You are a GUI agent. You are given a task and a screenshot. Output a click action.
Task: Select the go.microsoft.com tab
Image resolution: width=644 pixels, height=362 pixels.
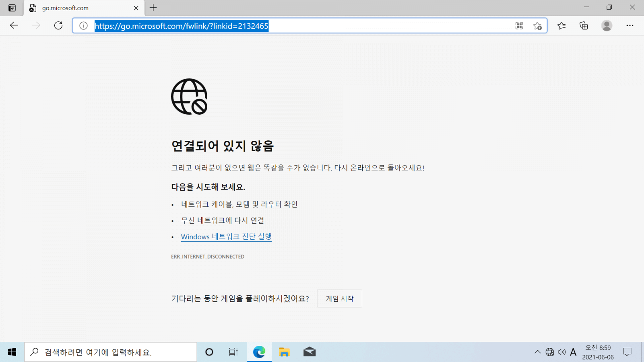point(84,8)
